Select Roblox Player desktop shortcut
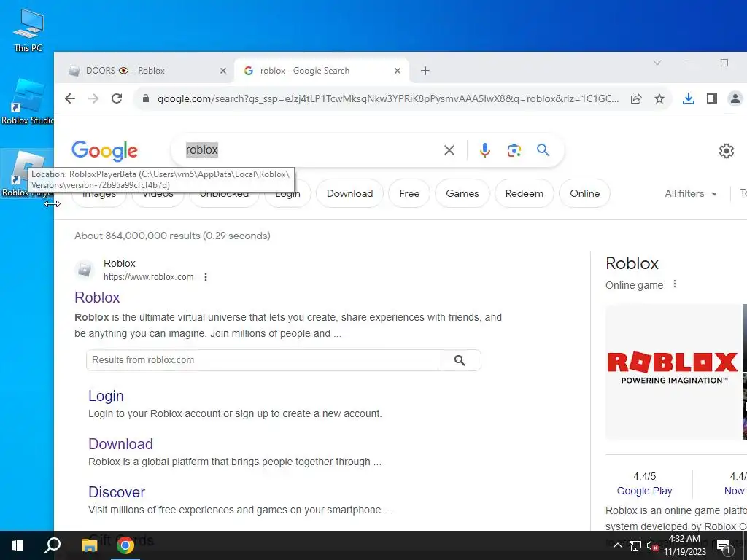Viewport: 747px width, 560px height. [27, 174]
